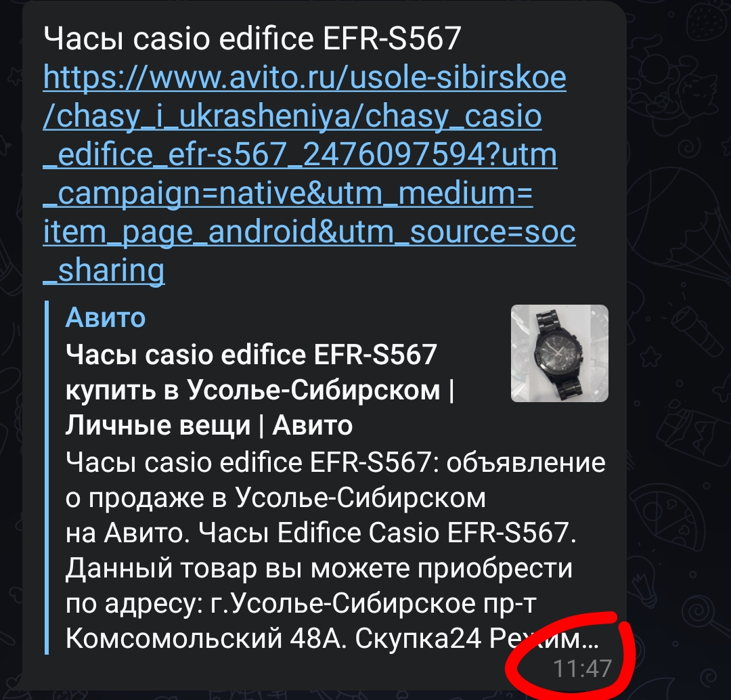
Task: Click description line 'Данный товар вы можете приобрести'
Action: (319, 568)
